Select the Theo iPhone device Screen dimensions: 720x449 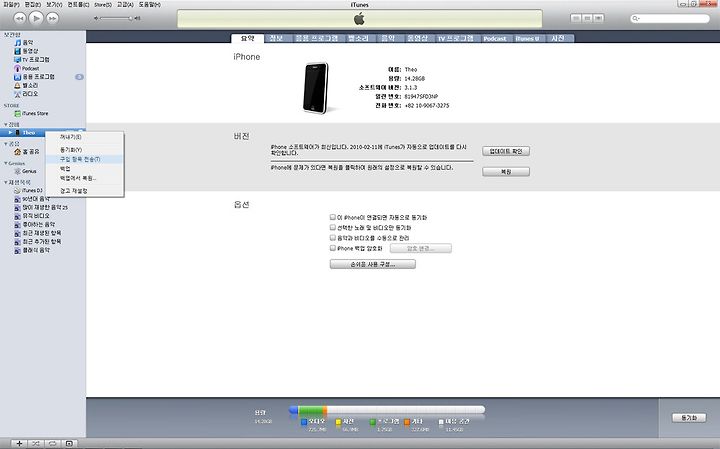[x=26, y=133]
